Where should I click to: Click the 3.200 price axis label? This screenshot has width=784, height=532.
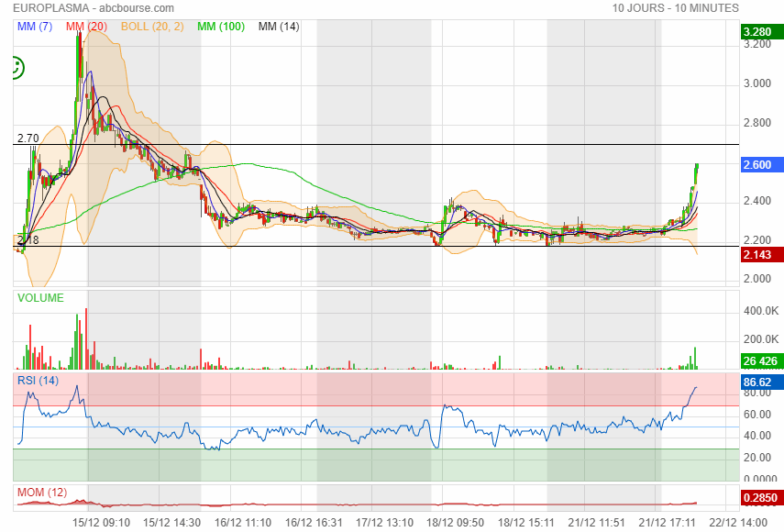pos(757,45)
